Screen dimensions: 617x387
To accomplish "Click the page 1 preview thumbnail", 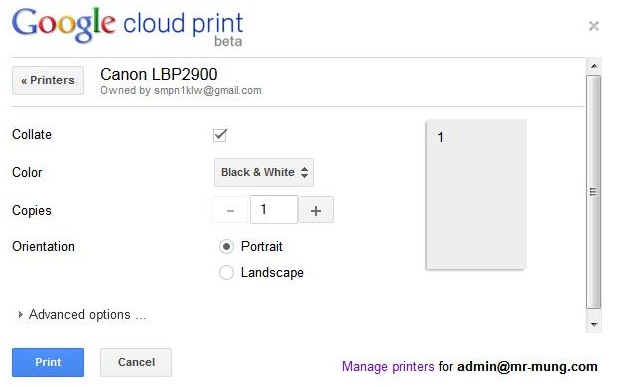I will click(476, 194).
